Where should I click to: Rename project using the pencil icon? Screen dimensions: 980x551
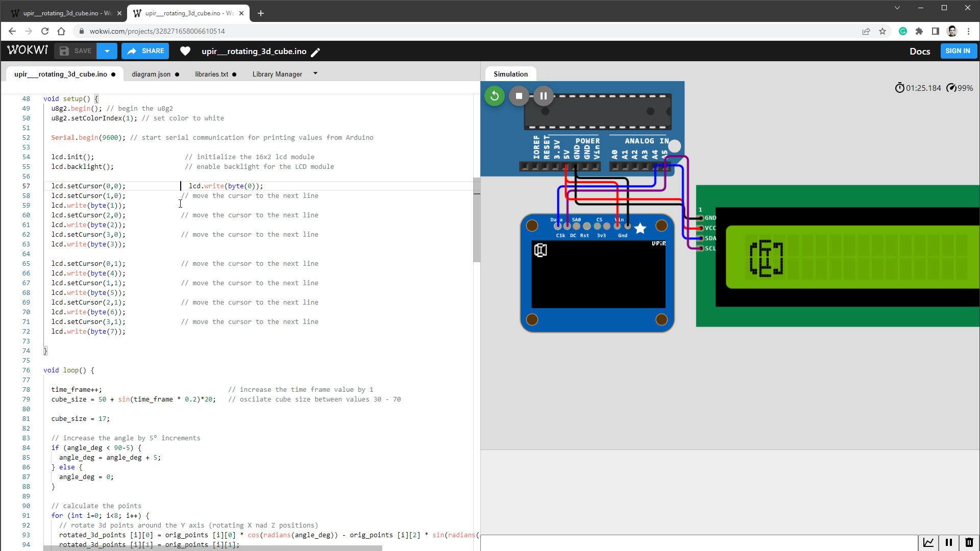click(x=315, y=52)
